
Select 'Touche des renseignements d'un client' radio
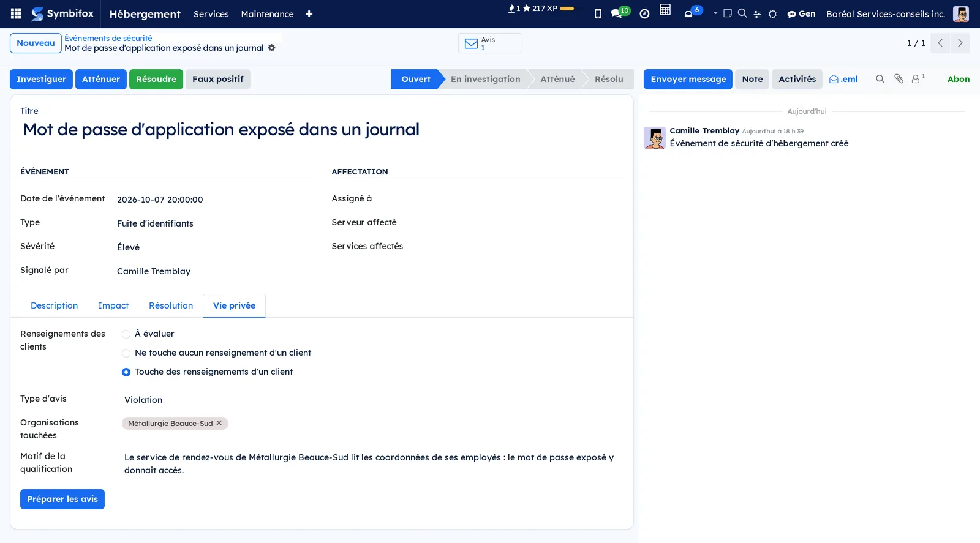pyautogui.click(x=126, y=372)
